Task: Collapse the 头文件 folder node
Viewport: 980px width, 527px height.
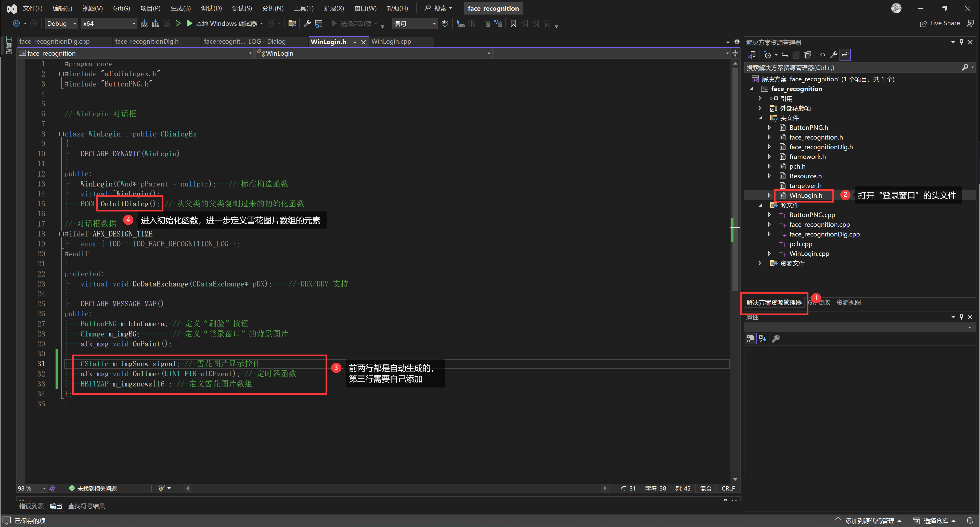Action: [x=760, y=118]
